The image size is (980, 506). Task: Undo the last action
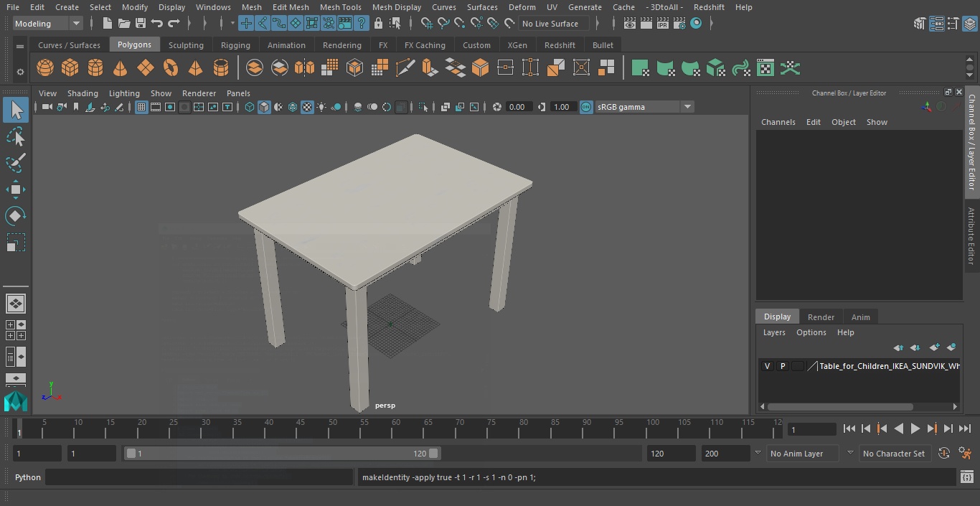tap(157, 24)
